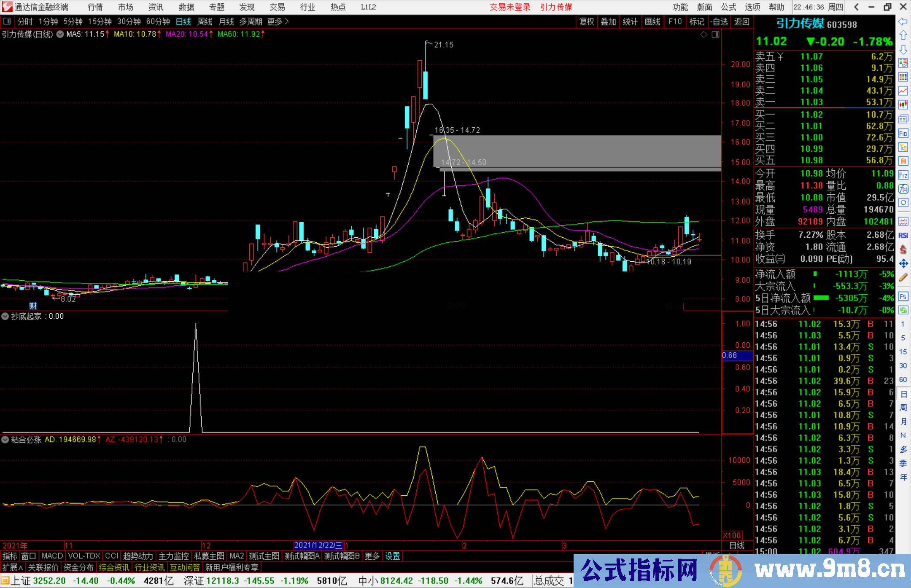The height and width of the screenshot is (588, 911).
Task: Click the four-way move arrows icon
Action: 903,263
